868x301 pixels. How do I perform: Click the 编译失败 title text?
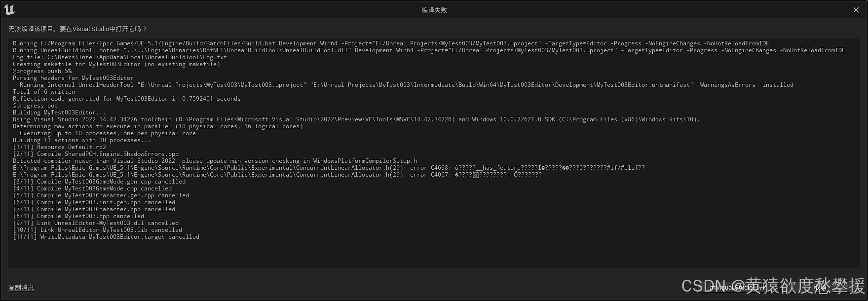(x=434, y=10)
